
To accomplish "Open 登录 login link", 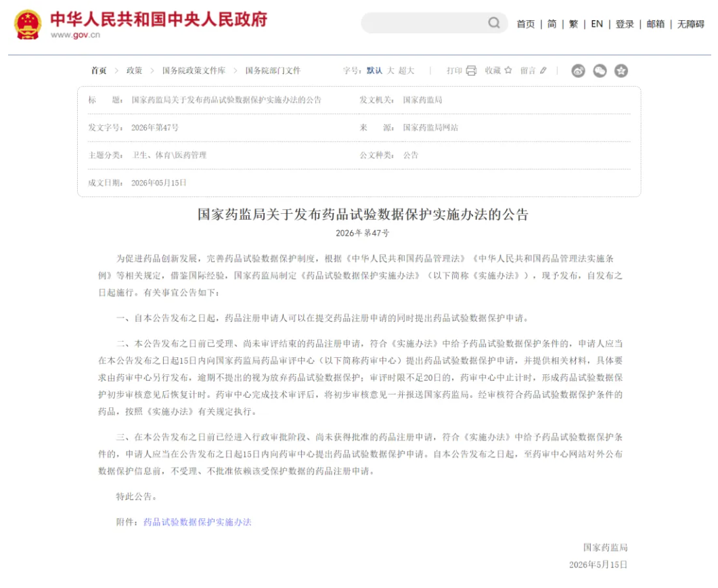I will (625, 24).
